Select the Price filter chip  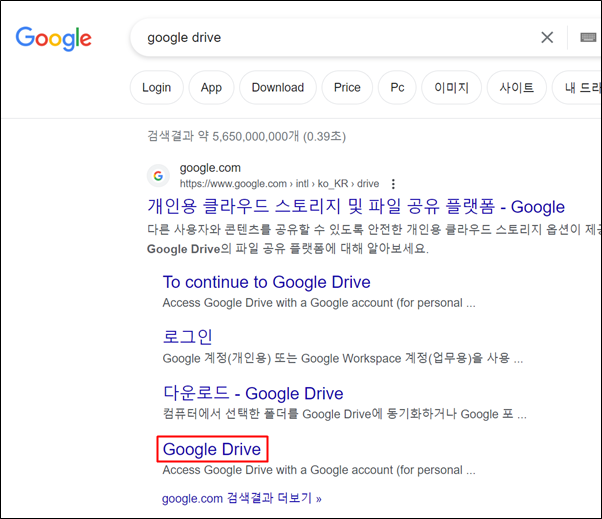[347, 88]
